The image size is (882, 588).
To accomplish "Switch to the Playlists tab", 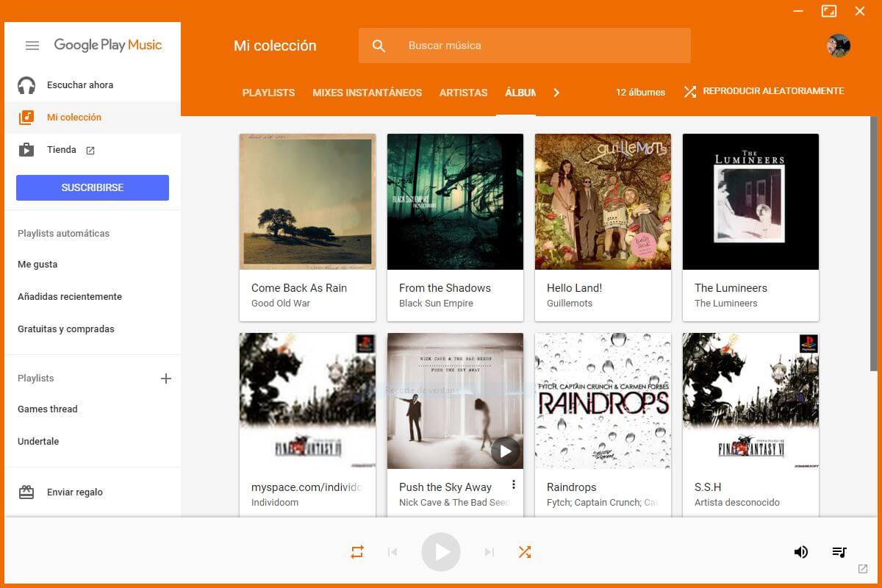I will (x=268, y=93).
